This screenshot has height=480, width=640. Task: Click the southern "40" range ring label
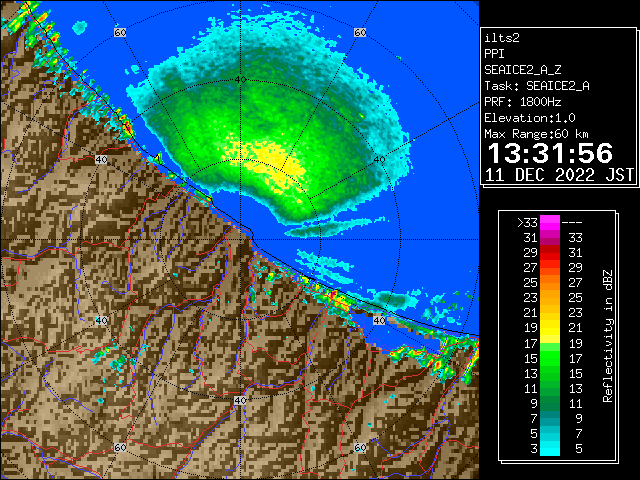click(x=240, y=400)
